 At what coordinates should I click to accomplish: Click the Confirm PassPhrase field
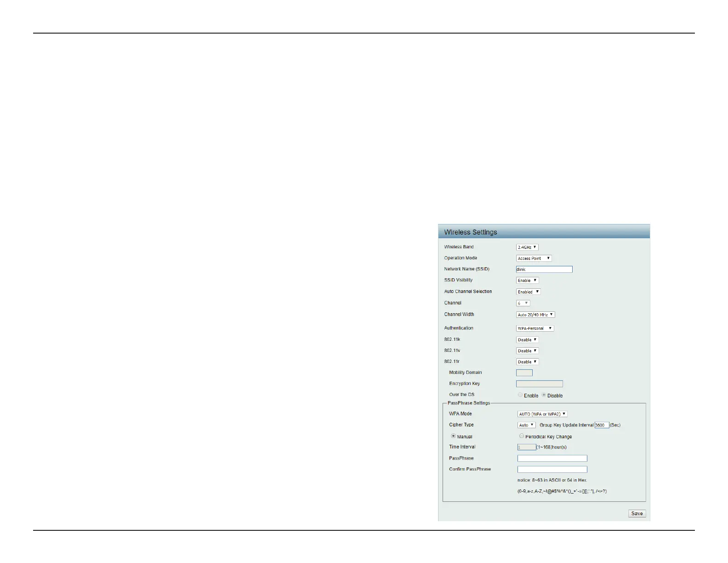[552, 469]
